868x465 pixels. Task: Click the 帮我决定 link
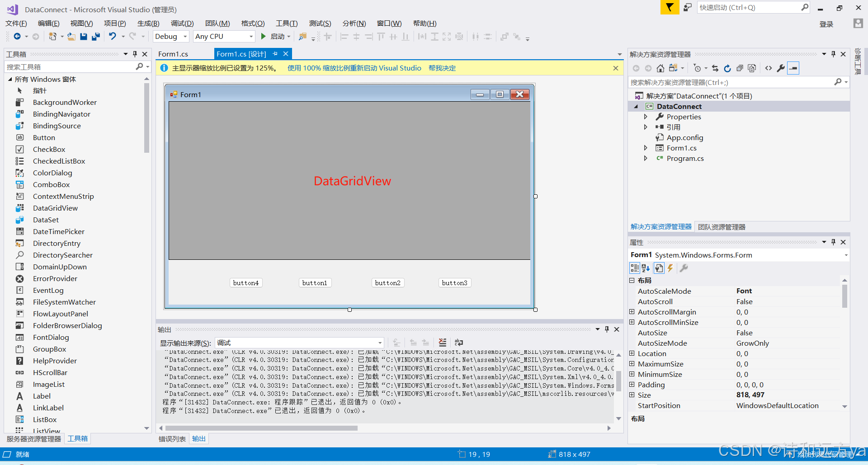pos(442,68)
